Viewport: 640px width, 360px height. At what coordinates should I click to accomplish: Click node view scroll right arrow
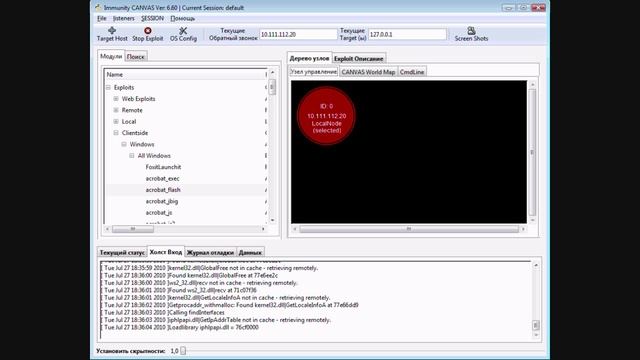(523, 229)
